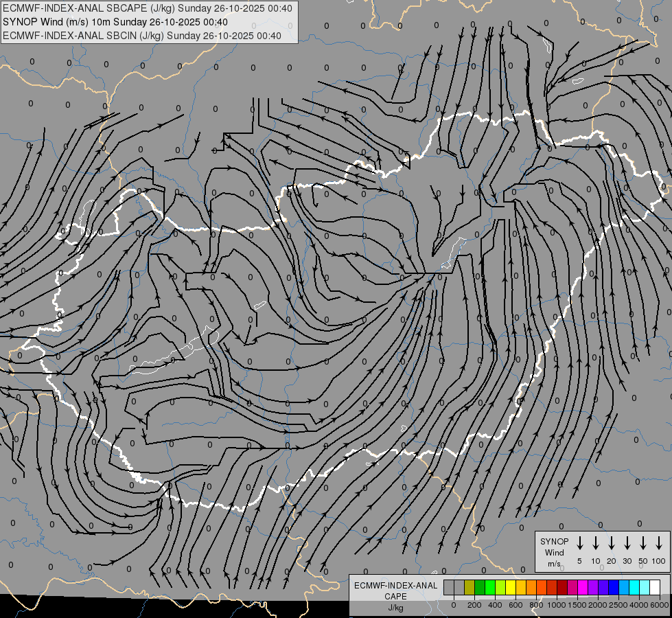Select the bright green CAPE swatch
The height and width of the screenshot is (618, 672).
point(490,588)
